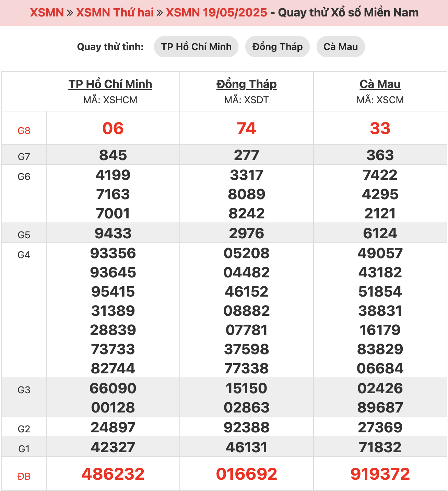Click G4 number 73733
This screenshot has width=448, height=491.
[113, 349]
